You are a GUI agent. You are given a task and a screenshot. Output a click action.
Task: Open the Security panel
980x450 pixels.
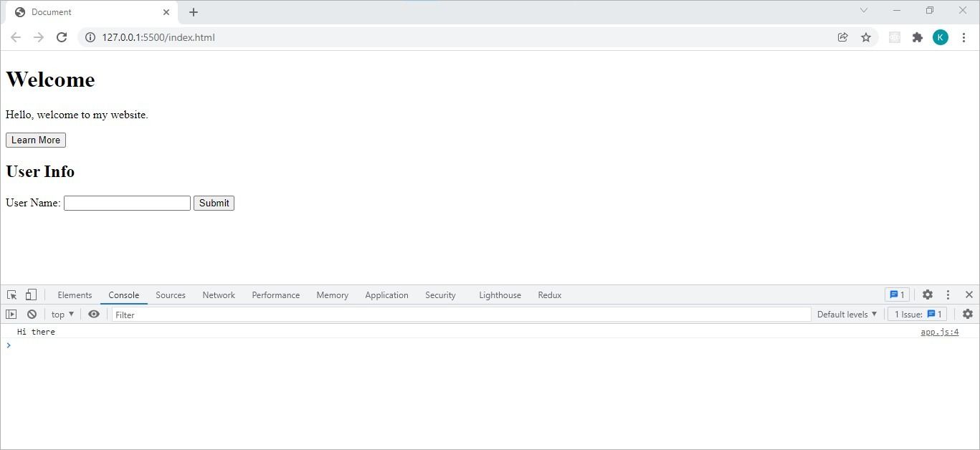click(x=440, y=295)
